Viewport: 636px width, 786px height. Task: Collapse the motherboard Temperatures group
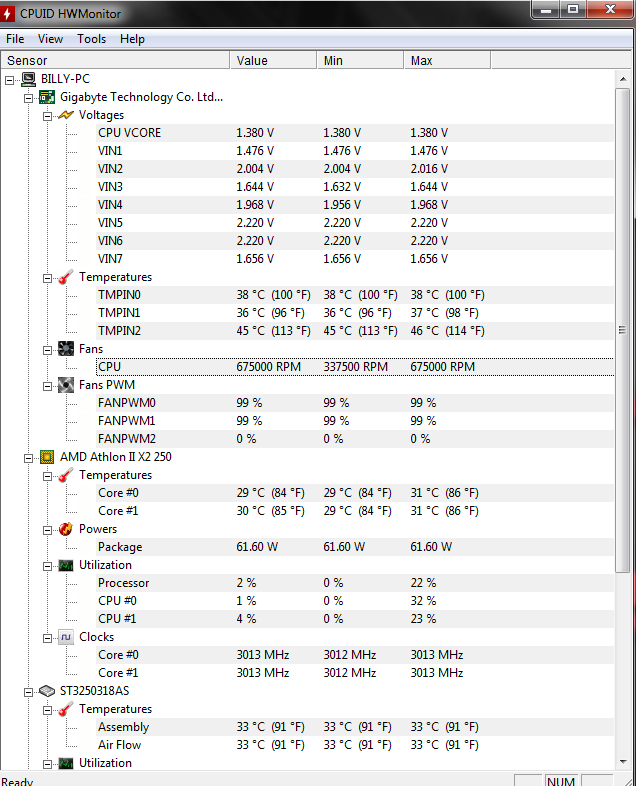pyautogui.click(x=47, y=278)
